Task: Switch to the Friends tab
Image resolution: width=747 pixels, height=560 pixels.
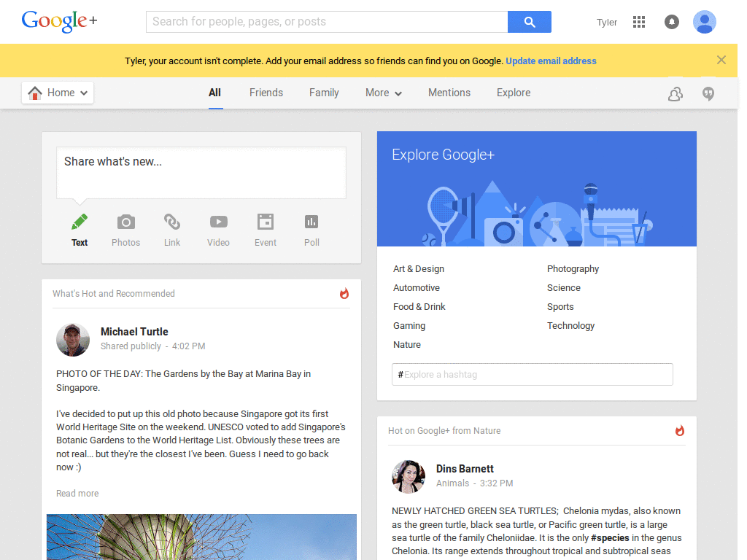Action: pos(266,93)
